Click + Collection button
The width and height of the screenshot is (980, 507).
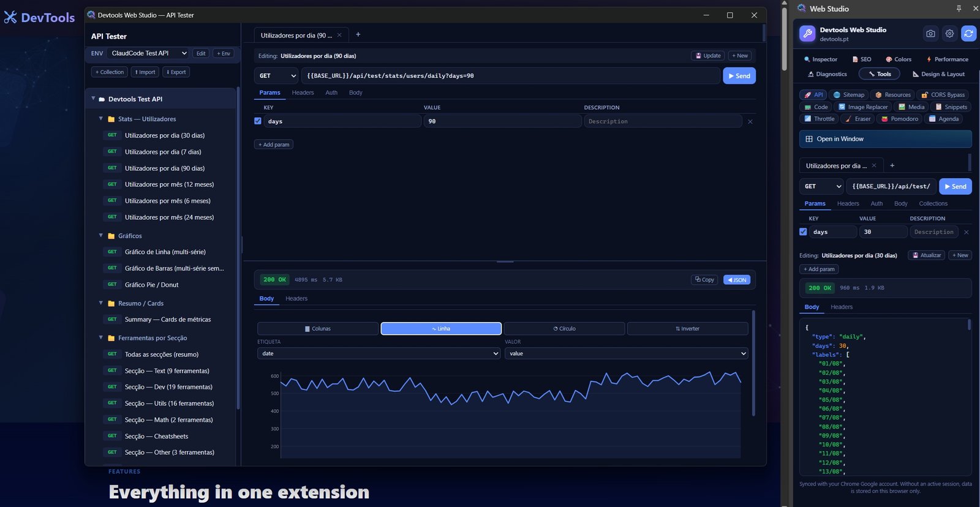[x=110, y=72]
